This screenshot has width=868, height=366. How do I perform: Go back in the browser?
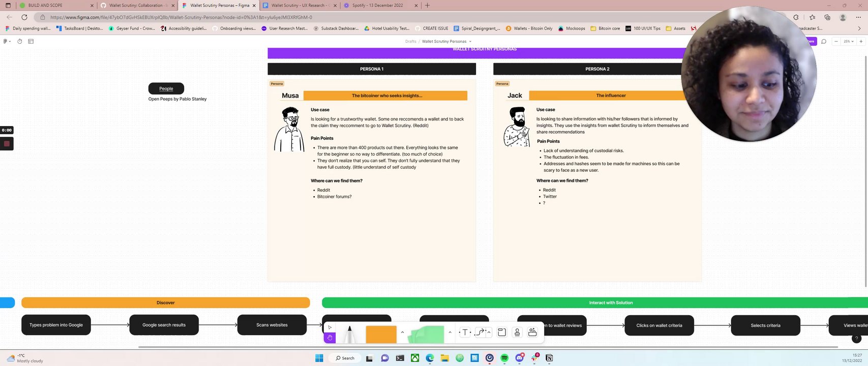9,17
